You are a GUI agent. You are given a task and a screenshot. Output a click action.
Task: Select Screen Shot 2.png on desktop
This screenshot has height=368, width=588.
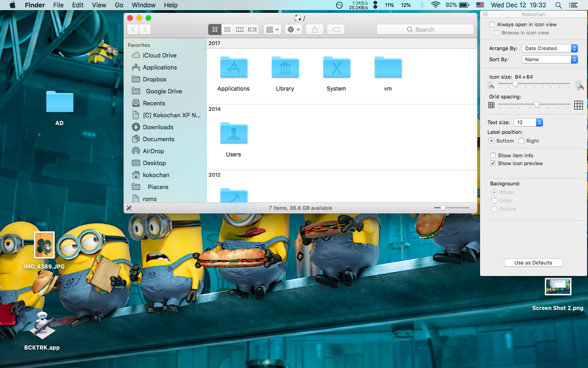(558, 287)
